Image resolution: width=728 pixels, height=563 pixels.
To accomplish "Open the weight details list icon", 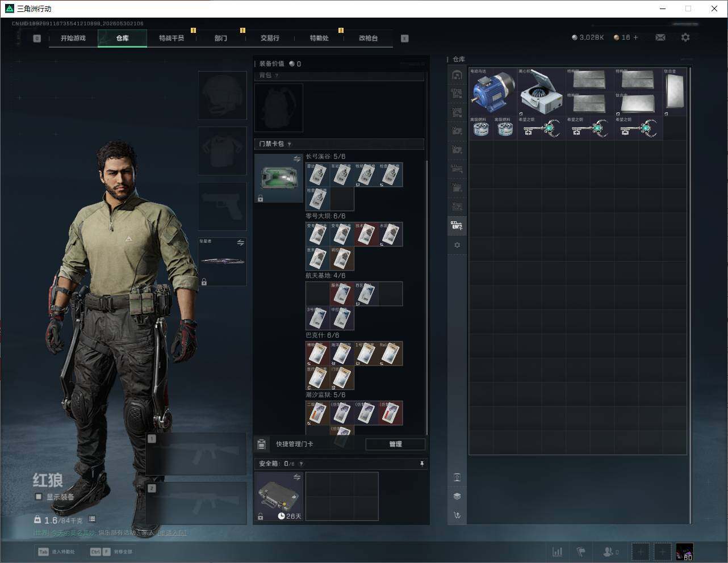I will pyautogui.click(x=92, y=519).
